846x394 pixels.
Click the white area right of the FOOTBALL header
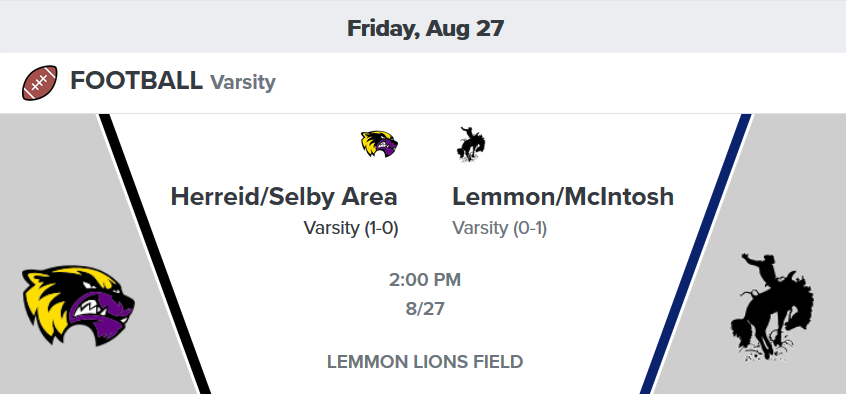coord(561,83)
